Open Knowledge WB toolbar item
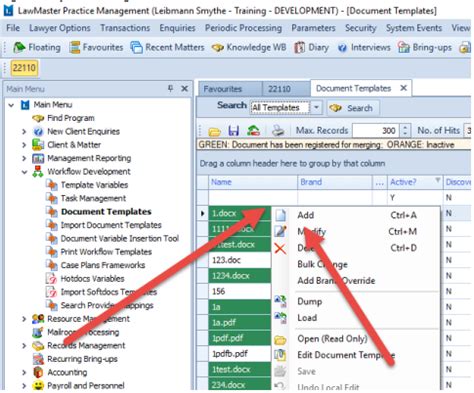This screenshot has height=393, width=474. point(249,48)
